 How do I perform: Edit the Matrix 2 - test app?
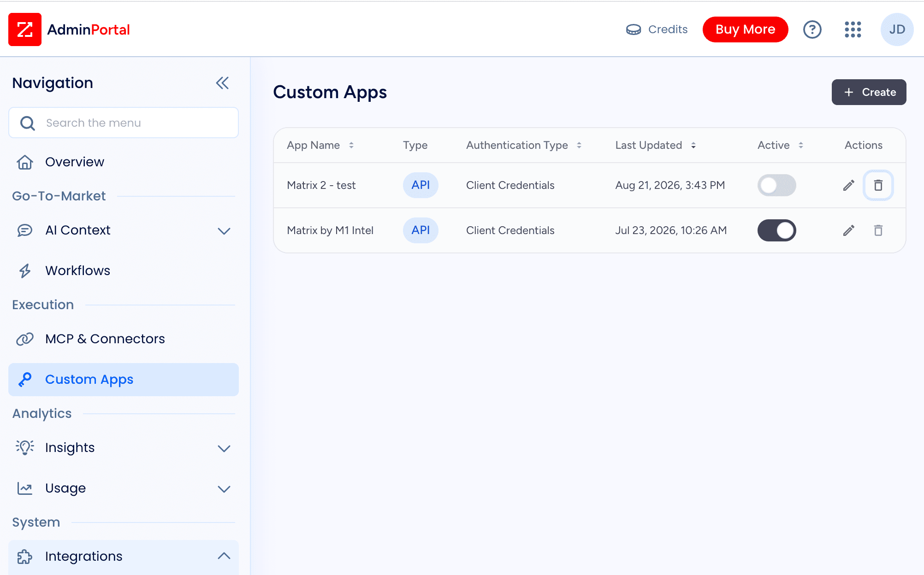pos(849,185)
